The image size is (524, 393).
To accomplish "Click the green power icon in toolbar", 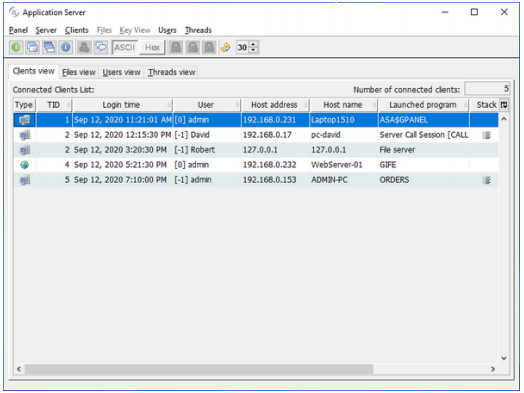I will pos(16,47).
